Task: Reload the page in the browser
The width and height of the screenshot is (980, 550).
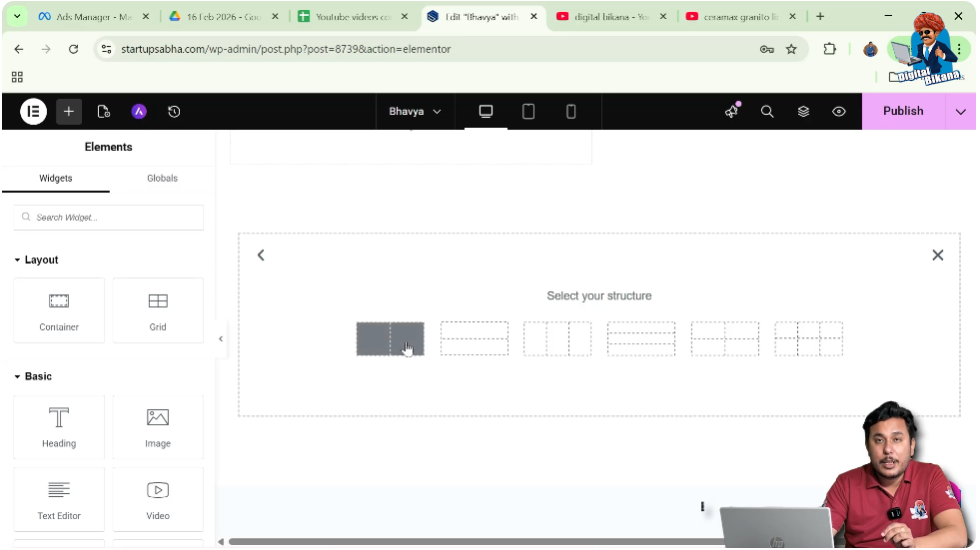Action: [x=73, y=49]
